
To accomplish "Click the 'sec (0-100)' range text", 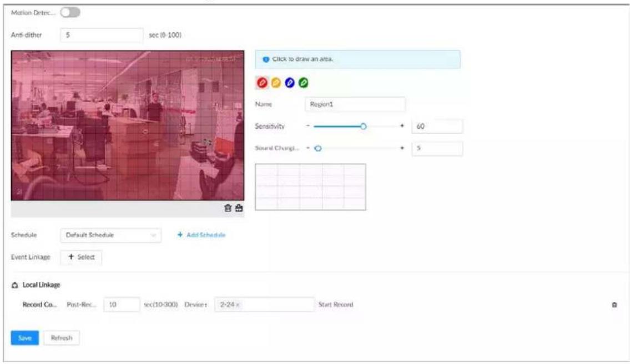I will pos(165,35).
